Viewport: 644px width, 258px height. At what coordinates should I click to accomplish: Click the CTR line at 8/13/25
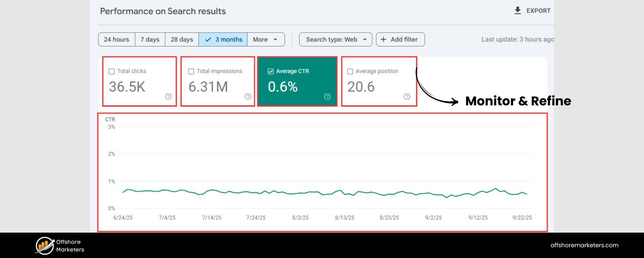coord(345,194)
